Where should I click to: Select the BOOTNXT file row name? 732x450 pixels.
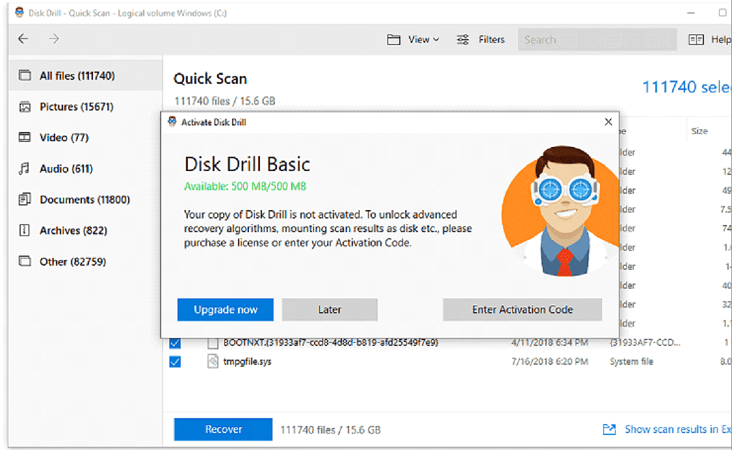[x=331, y=343]
